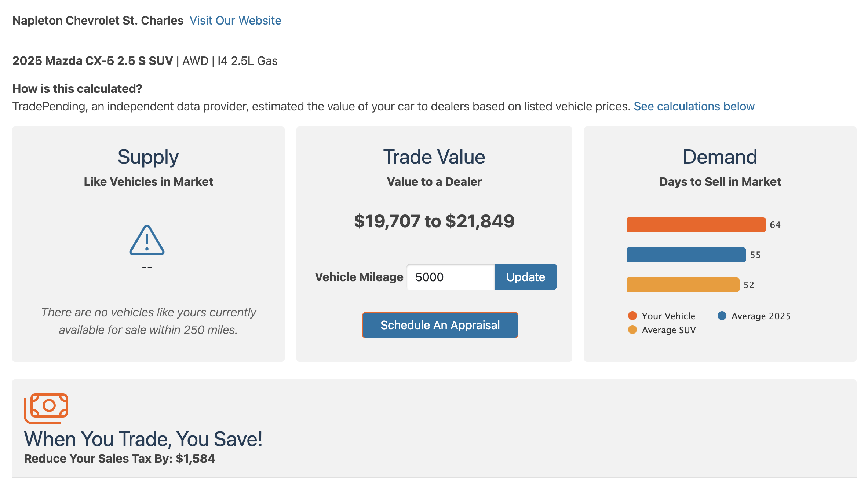Click the orange Your Vehicle legend dot
The image size is (868, 478).
click(x=632, y=316)
